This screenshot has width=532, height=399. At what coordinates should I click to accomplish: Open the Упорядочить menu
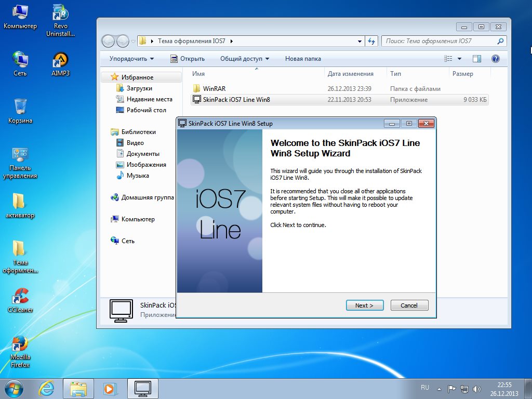pyautogui.click(x=131, y=59)
